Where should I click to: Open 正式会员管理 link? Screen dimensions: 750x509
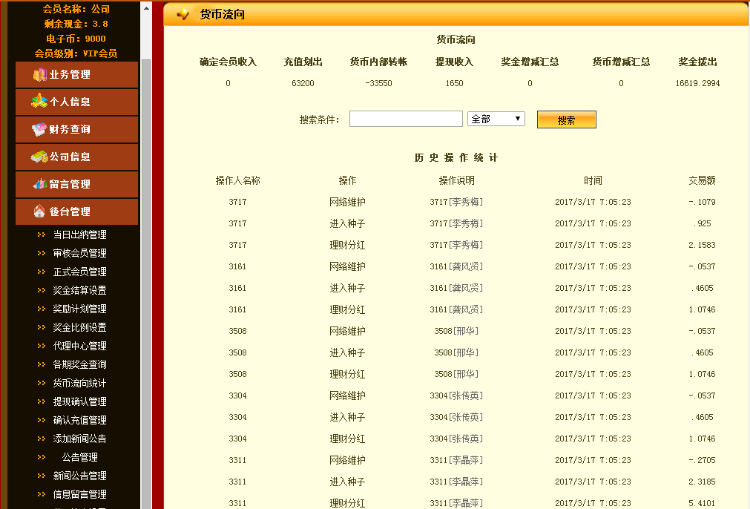79,272
